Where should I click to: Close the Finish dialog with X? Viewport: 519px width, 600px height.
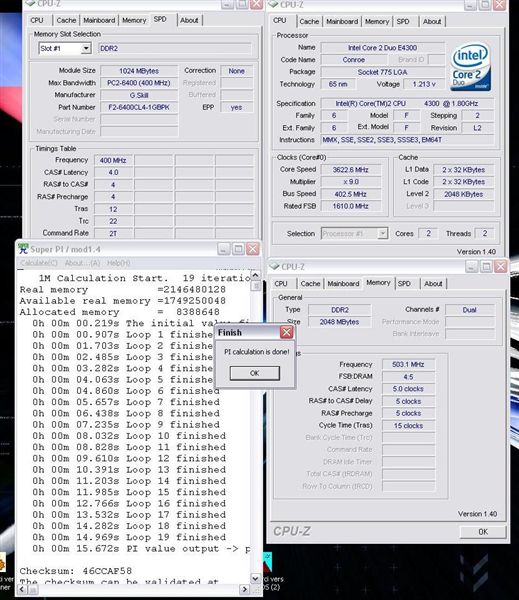coord(286,332)
